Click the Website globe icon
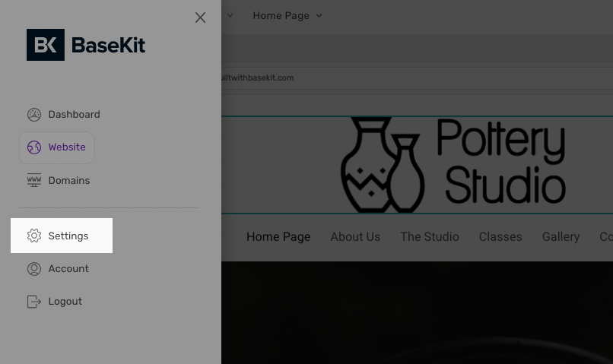This screenshot has width=613, height=364. click(34, 147)
